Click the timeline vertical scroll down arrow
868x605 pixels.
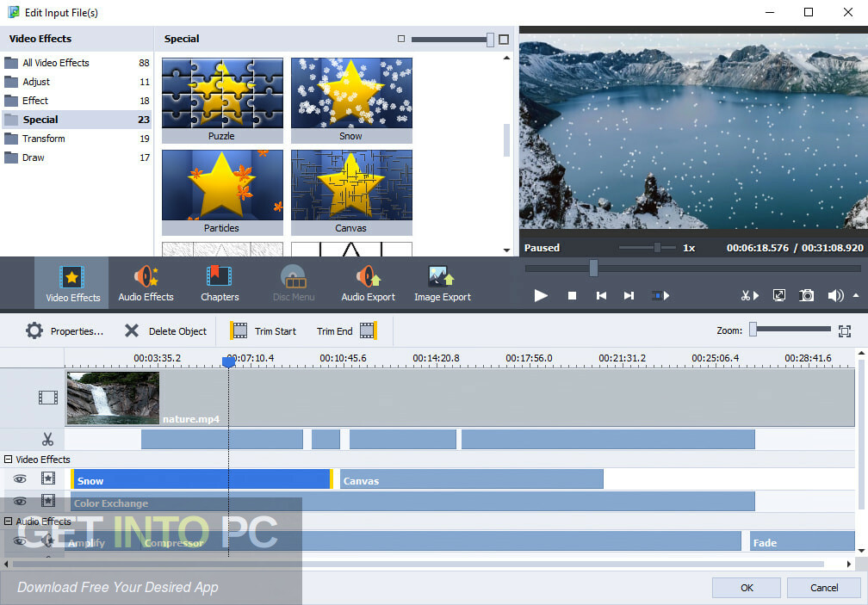pos(861,551)
